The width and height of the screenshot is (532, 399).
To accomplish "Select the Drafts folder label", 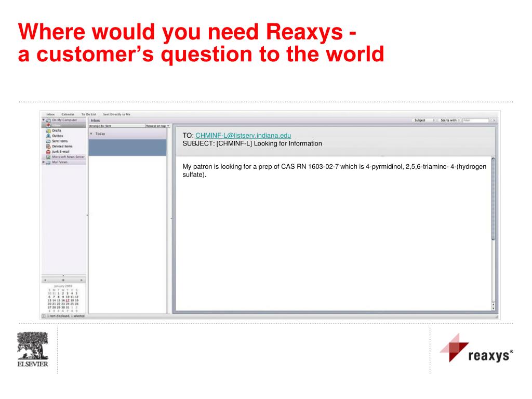I will pos(57,130).
